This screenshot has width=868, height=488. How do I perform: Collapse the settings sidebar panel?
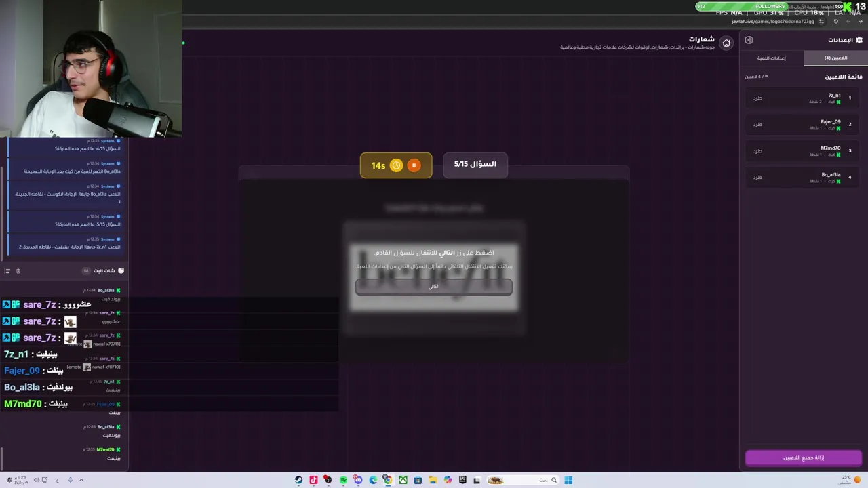pyautogui.click(x=749, y=40)
